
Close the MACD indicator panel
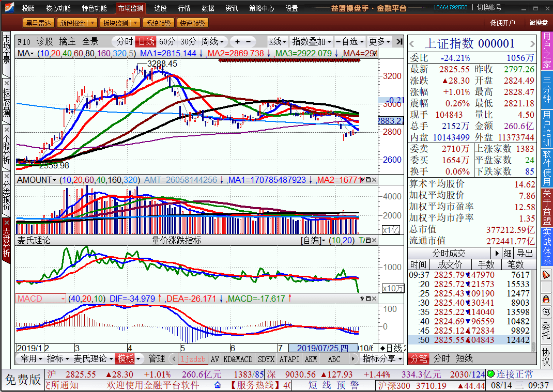pyautogui.click(x=374, y=299)
